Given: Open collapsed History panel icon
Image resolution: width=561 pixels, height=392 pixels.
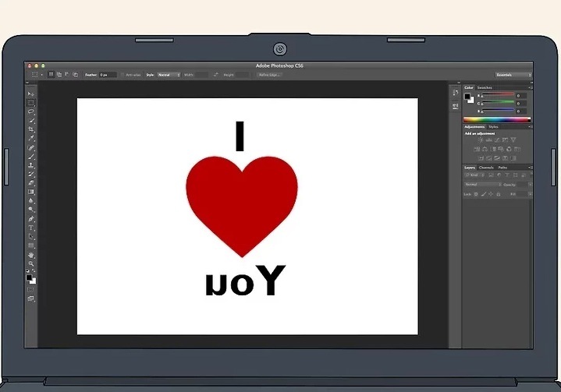Looking at the screenshot, I should (x=455, y=93).
